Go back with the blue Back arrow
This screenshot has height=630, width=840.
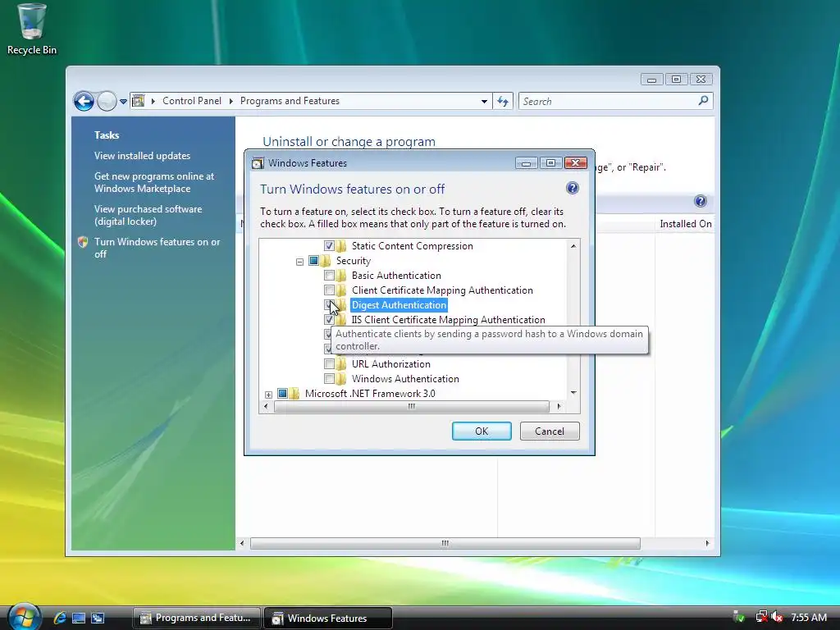click(x=84, y=101)
